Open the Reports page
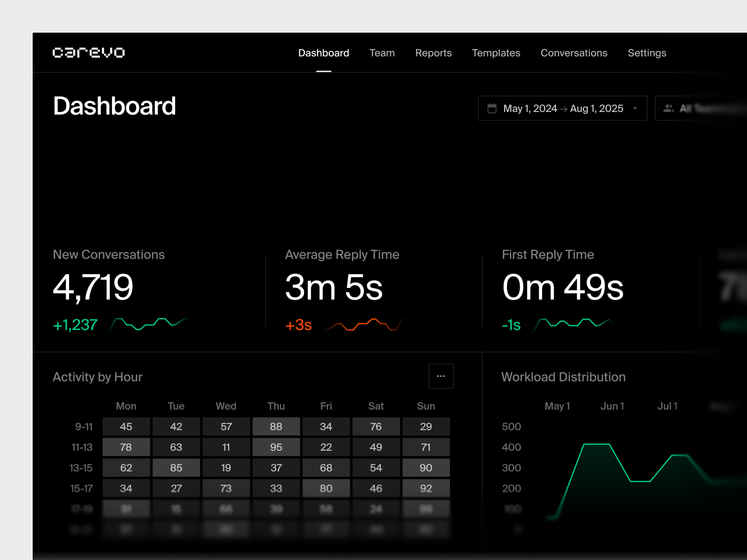747x560 pixels. [x=433, y=53]
